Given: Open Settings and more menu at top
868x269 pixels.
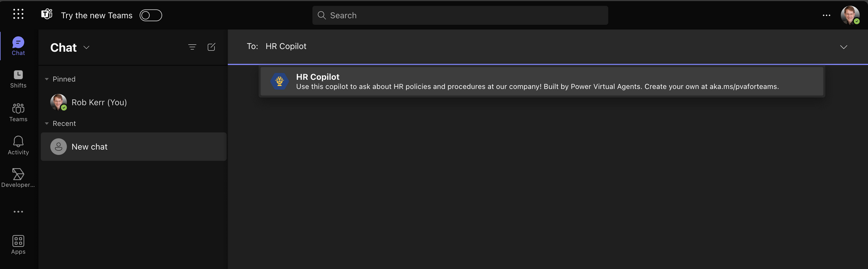Looking at the screenshot, I should (x=826, y=15).
